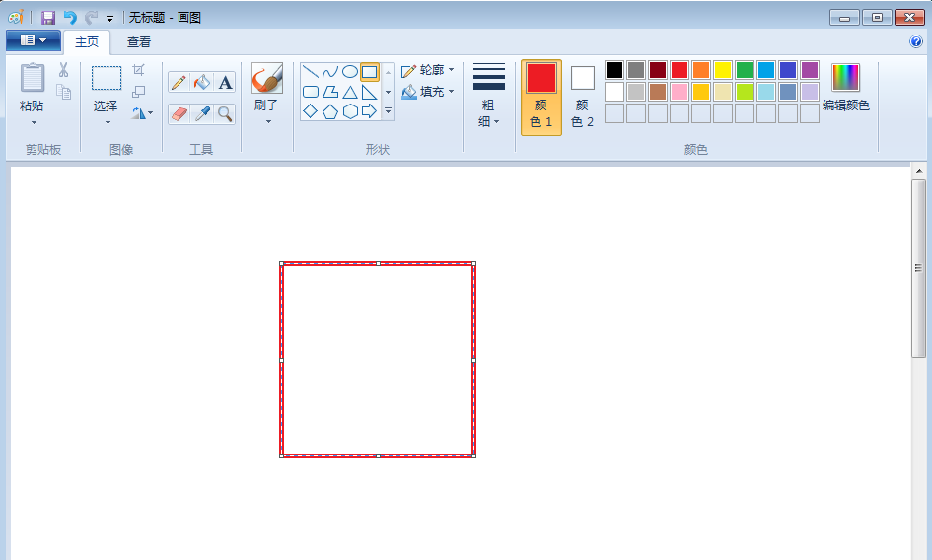Image resolution: width=932 pixels, height=560 pixels.
Task: Pick the pink color swatch
Action: [x=680, y=92]
